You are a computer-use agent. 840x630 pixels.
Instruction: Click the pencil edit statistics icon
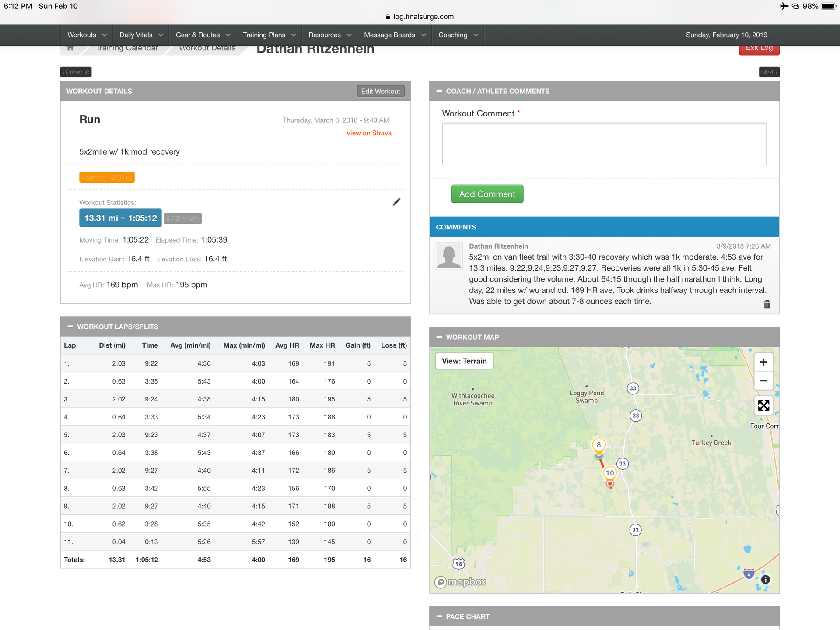click(396, 202)
